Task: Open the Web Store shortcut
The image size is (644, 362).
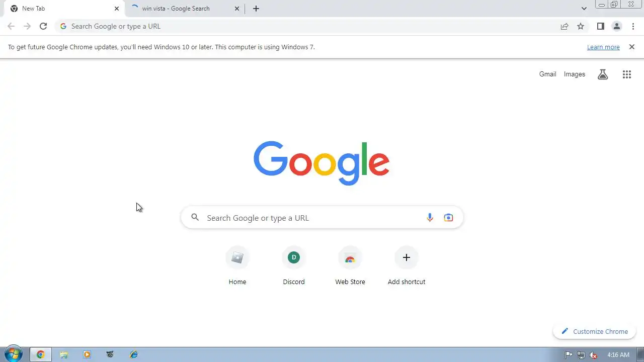Action: point(350,266)
